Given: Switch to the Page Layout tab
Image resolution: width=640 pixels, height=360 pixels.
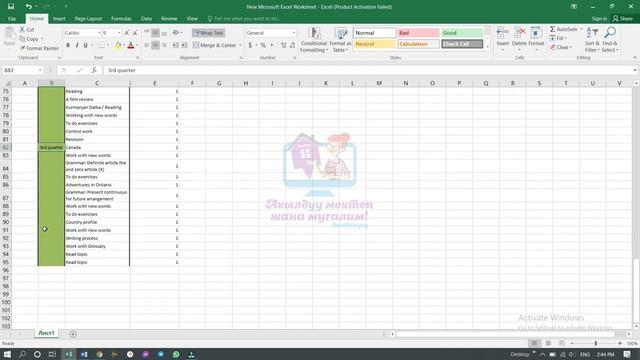Looking at the screenshot, I should click(x=88, y=19).
